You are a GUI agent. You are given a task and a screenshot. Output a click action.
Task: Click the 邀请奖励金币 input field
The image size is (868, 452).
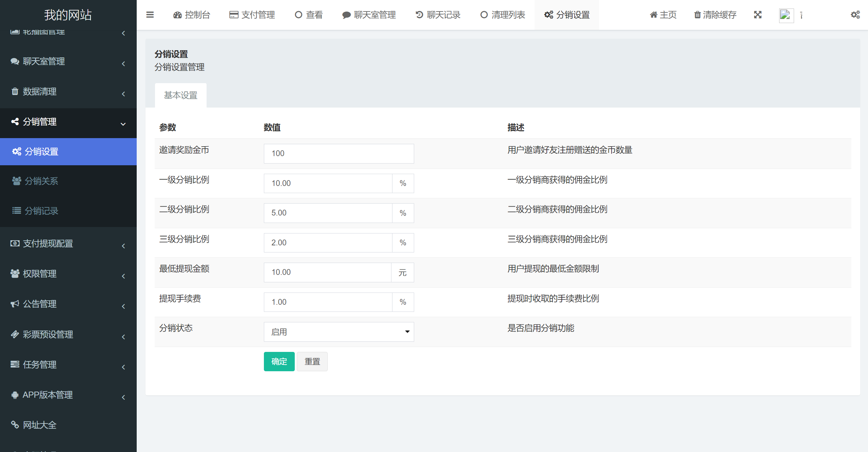(339, 154)
